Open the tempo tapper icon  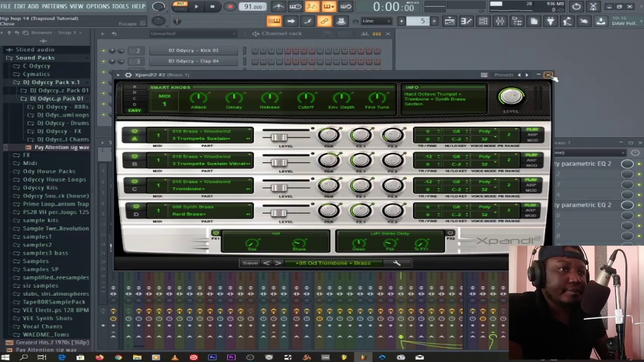[567, 21]
